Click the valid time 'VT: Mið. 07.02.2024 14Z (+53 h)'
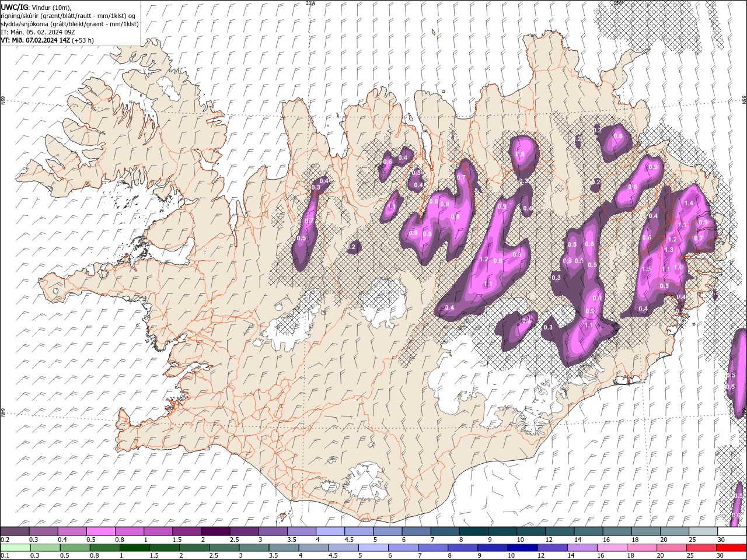Viewport: 747px width, 560px height. coord(47,40)
